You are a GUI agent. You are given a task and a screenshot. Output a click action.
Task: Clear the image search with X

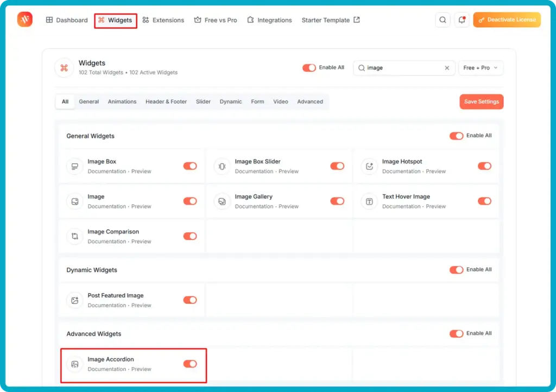447,68
